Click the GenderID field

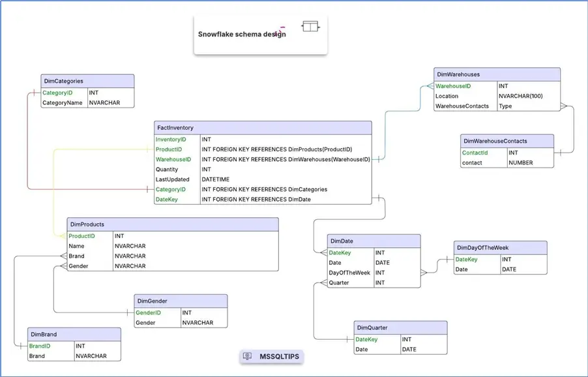148,313
